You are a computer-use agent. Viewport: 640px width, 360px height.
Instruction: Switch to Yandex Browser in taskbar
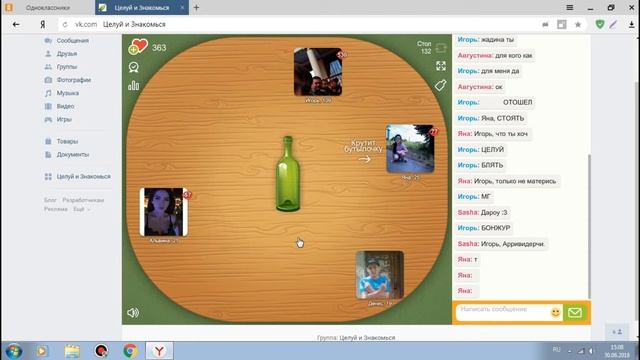point(160,351)
